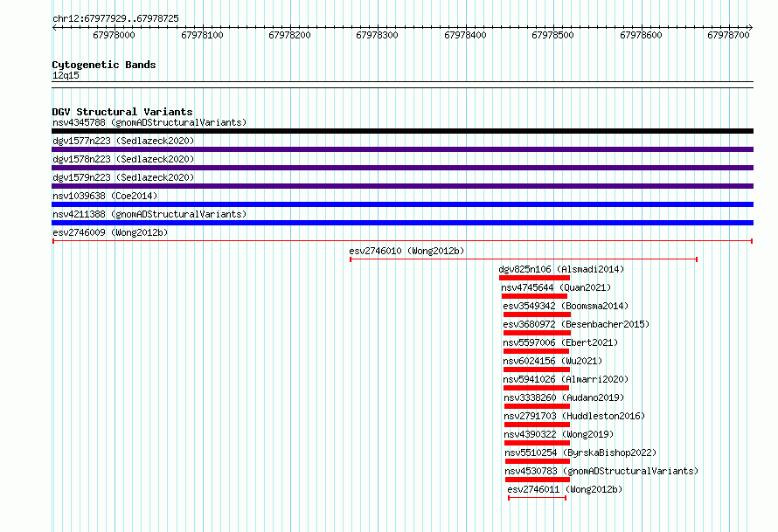
Task: Select the 12q15 cytogenetic band label
Action: click(66, 75)
